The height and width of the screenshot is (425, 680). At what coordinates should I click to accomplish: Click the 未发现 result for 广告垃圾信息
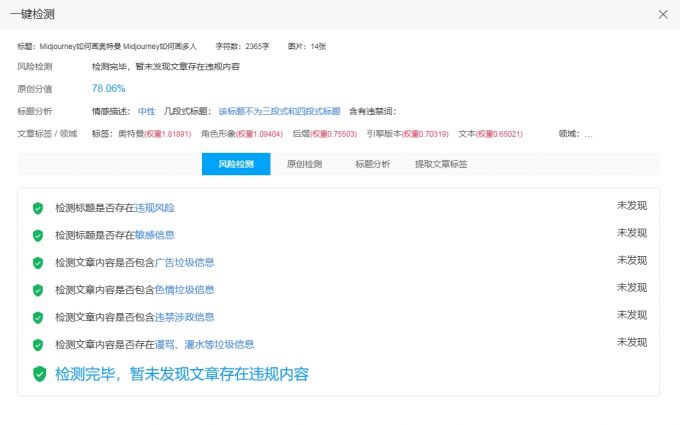[632, 260]
